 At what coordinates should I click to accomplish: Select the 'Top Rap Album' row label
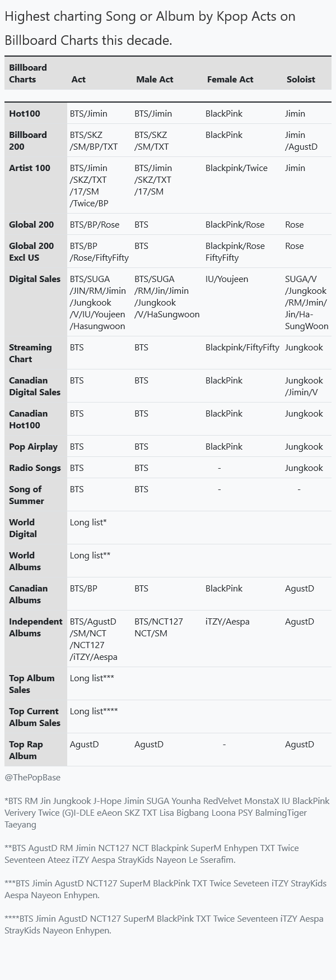click(x=26, y=750)
